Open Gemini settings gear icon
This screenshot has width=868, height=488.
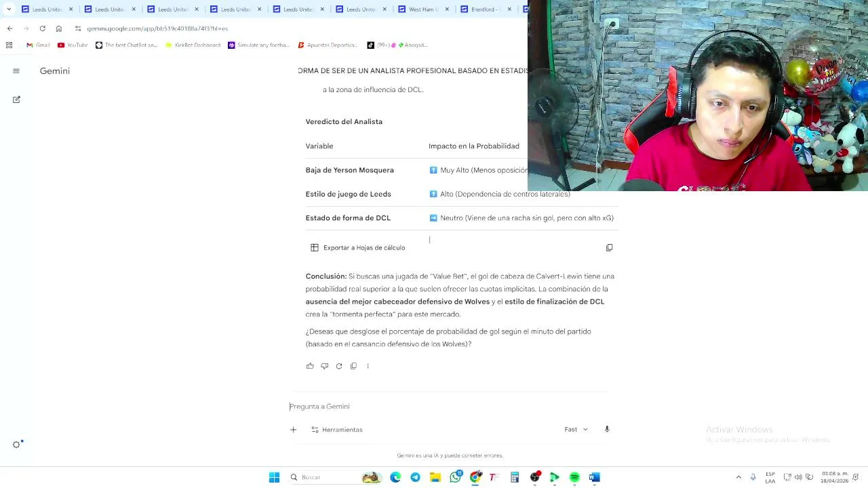pyautogui.click(x=17, y=445)
